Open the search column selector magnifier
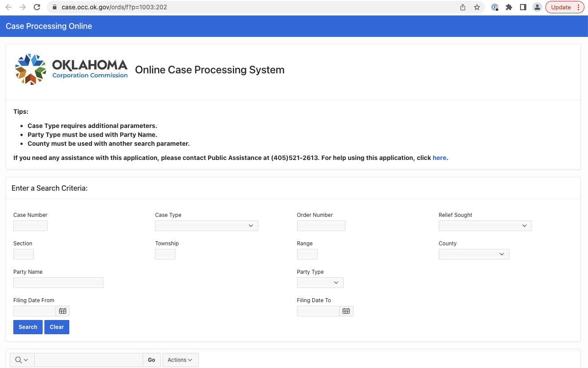Image resolution: width=588 pixels, height=368 pixels. point(22,360)
